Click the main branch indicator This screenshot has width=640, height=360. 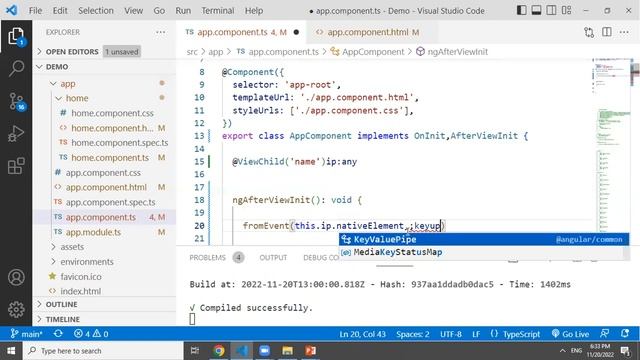click(x=26, y=333)
